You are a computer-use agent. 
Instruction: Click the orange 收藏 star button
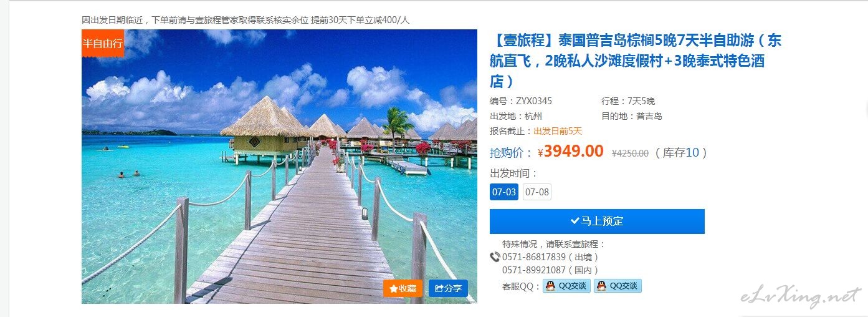coord(403,288)
